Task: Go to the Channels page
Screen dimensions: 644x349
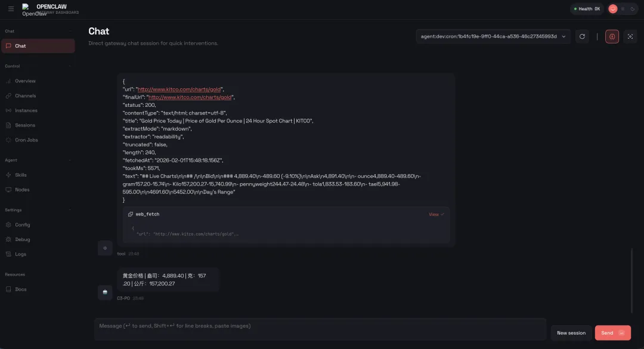Action: (25, 95)
